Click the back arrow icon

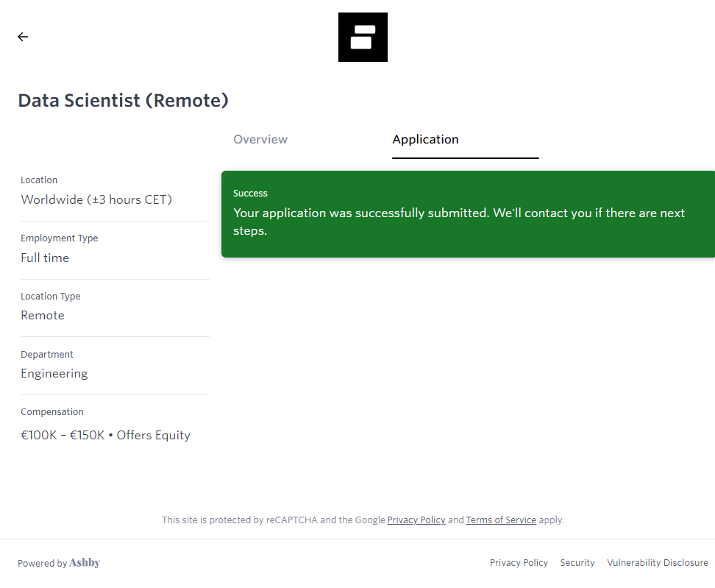click(x=23, y=37)
